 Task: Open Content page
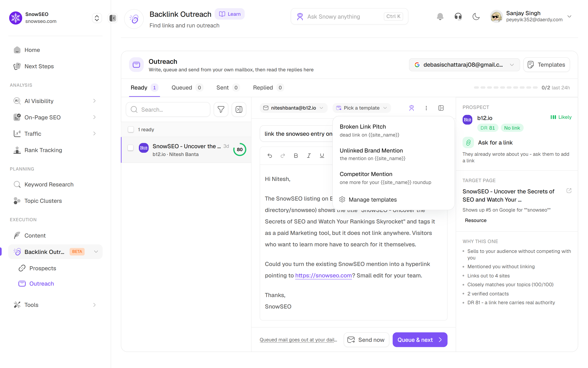pyautogui.click(x=55, y=236)
